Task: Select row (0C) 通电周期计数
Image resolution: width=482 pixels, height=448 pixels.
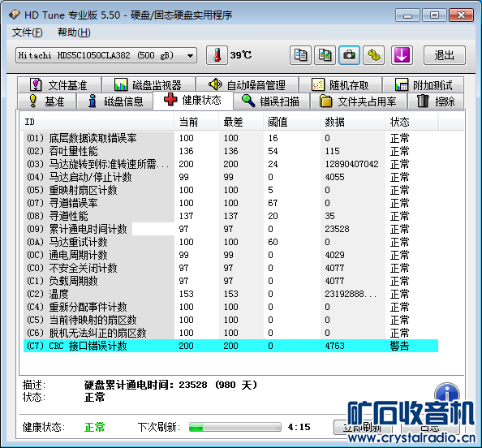Action: [230, 255]
